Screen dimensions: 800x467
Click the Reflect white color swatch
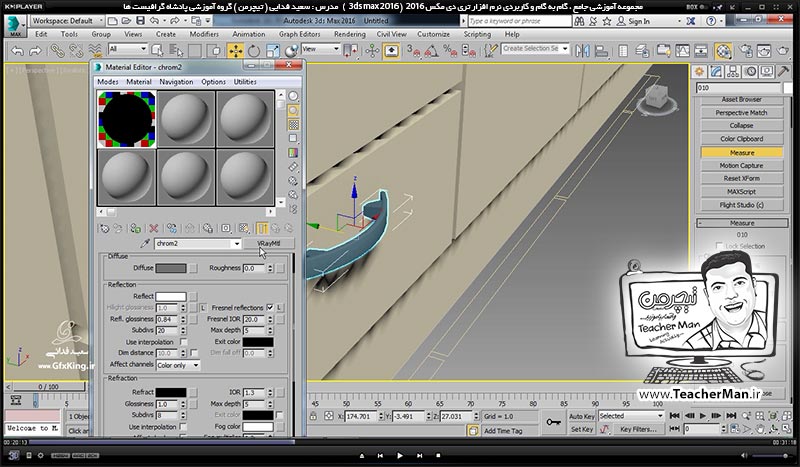coord(171,296)
